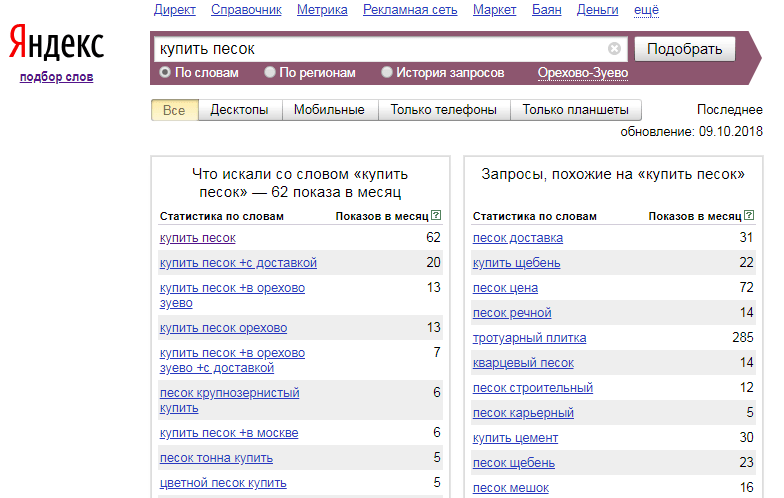This screenshot has width=784, height=498.
Task: Open the "Метрика" top link
Action: [322, 10]
